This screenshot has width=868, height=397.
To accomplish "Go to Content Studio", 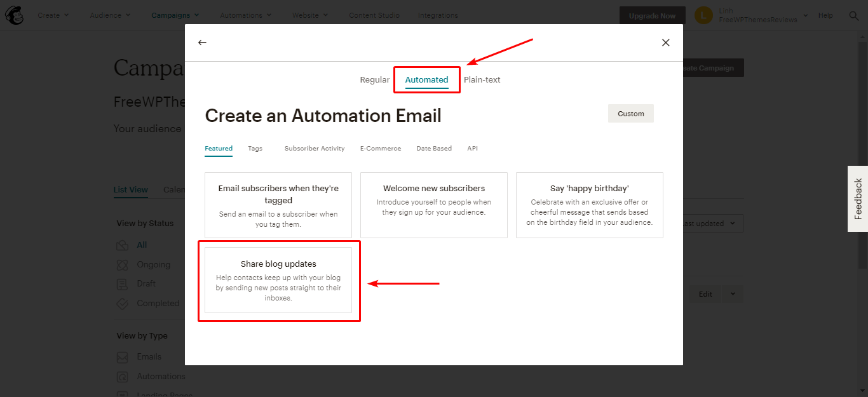I will point(374,15).
